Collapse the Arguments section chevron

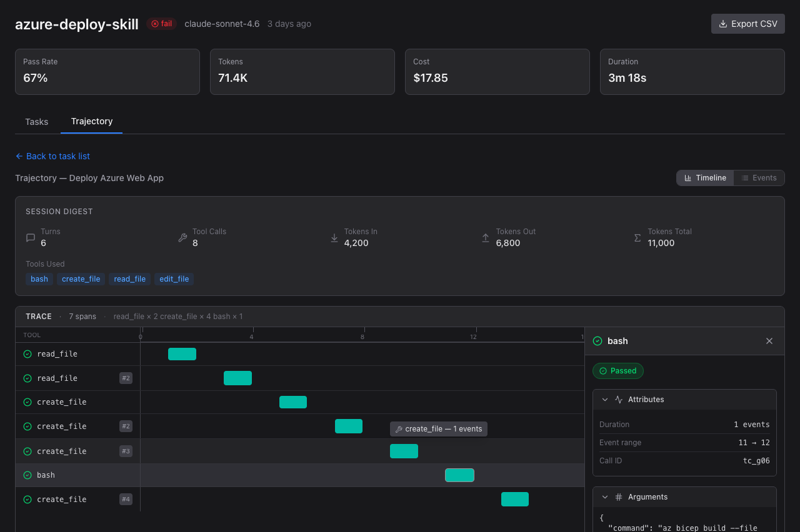tap(605, 497)
